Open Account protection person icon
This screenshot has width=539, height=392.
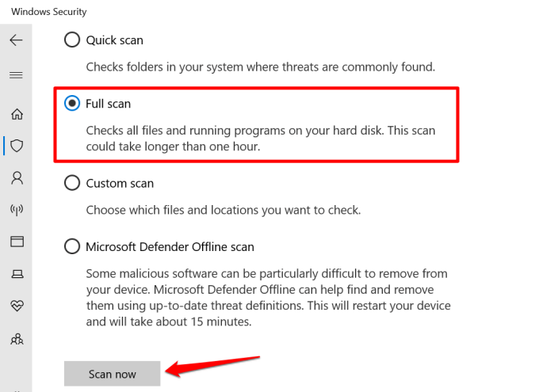(16, 178)
